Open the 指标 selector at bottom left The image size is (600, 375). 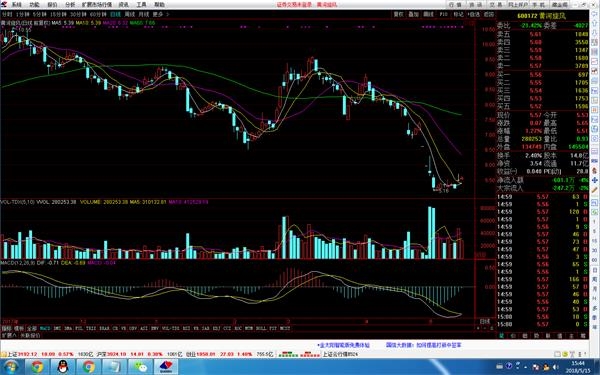(x=7, y=328)
